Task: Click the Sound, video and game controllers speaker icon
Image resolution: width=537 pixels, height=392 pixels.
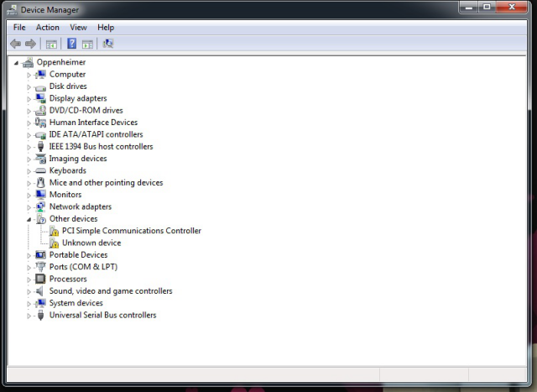Action: [39, 291]
